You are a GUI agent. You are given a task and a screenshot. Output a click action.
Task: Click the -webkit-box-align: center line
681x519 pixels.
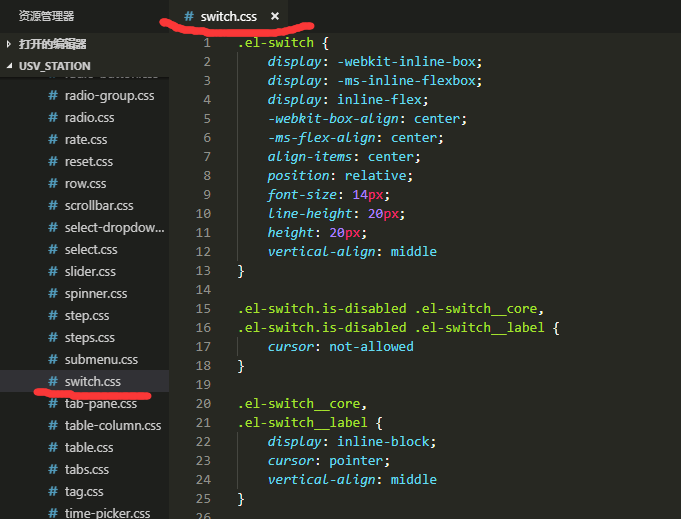tap(367, 119)
